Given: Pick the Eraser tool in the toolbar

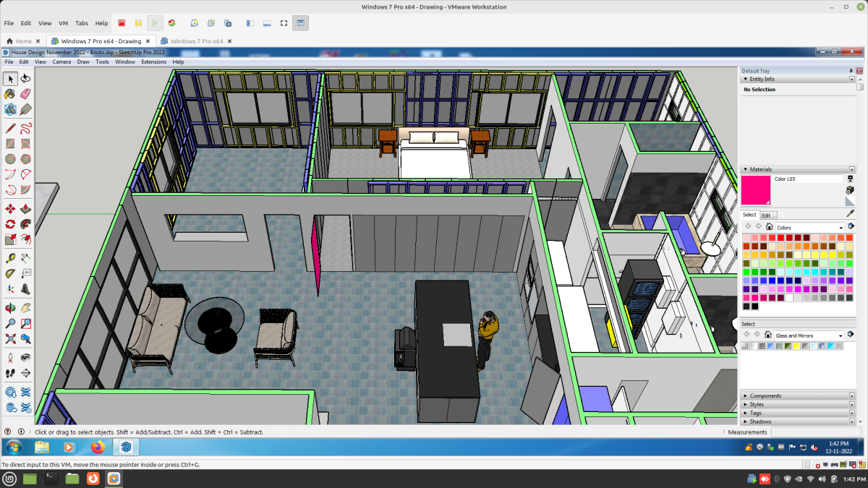Looking at the screenshot, I should click(x=25, y=93).
